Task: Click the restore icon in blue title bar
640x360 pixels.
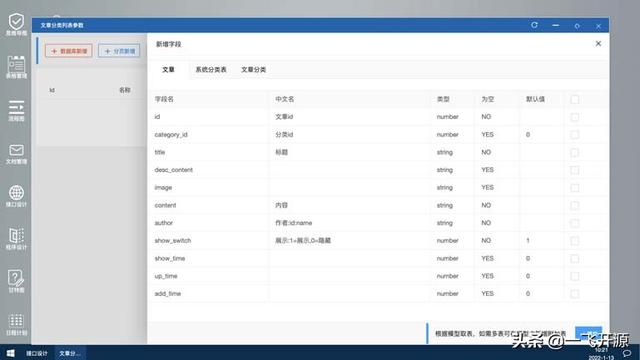Action: point(577,26)
